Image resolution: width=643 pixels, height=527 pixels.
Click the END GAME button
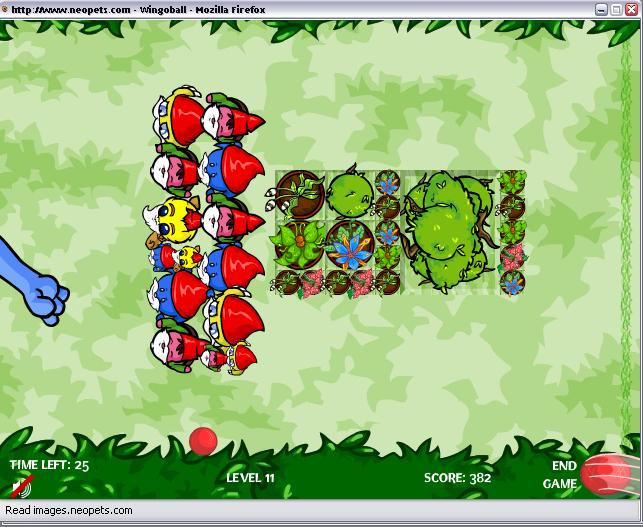[563, 475]
